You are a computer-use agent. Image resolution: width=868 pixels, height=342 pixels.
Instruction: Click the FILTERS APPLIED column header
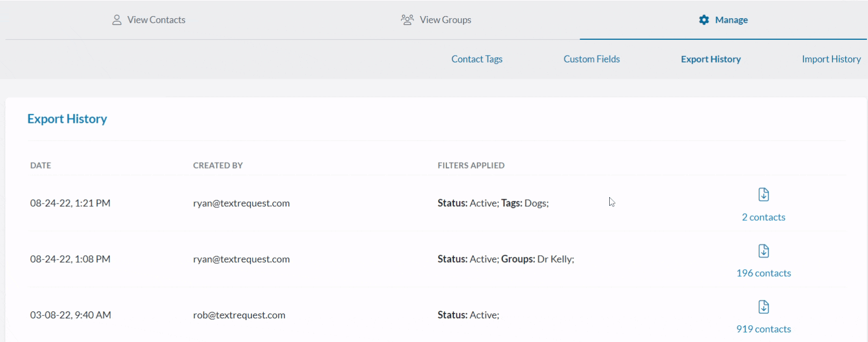(471, 165)
